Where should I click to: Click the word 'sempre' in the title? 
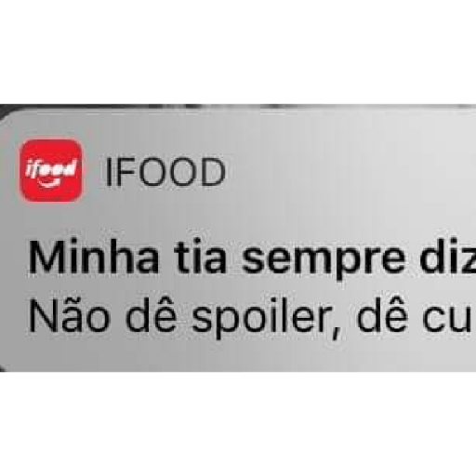pyautogui.click(x=324, y=259)
